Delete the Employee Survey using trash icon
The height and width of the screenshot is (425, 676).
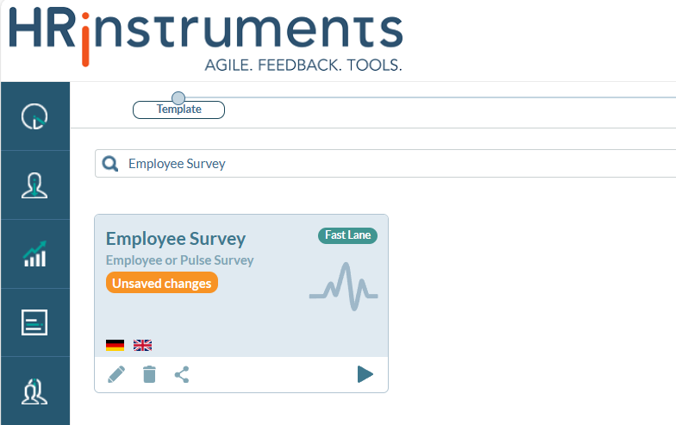click(149, 375)
